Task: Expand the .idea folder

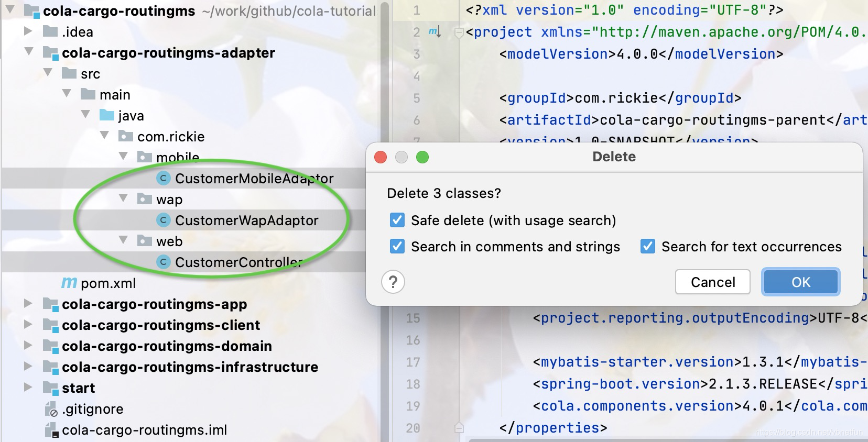Action: coord(28,31)
